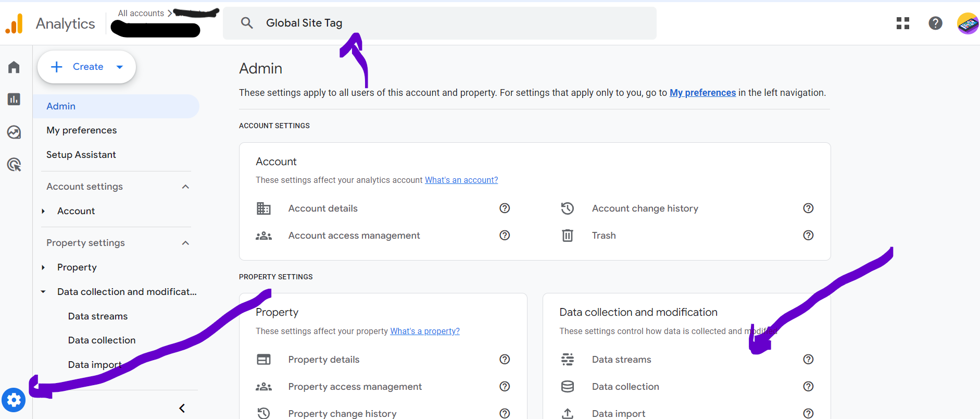Open the Google apps grid icon

902,23
